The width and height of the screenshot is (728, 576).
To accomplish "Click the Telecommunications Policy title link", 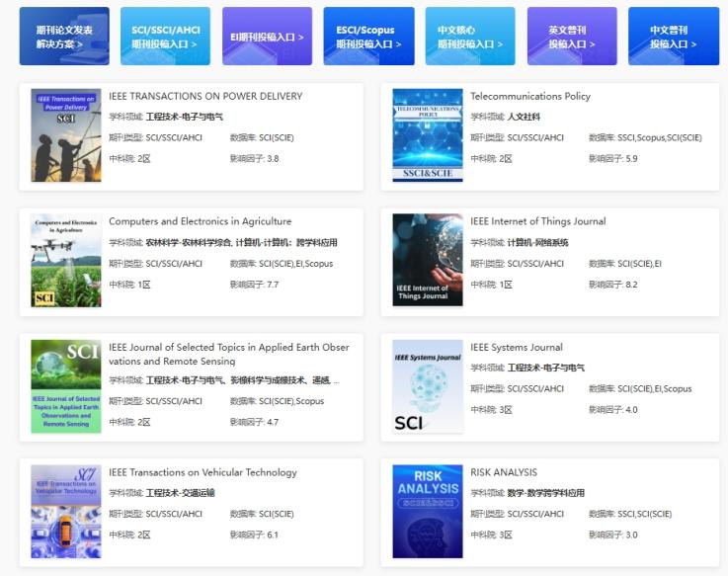I will (x=530, y=96).
